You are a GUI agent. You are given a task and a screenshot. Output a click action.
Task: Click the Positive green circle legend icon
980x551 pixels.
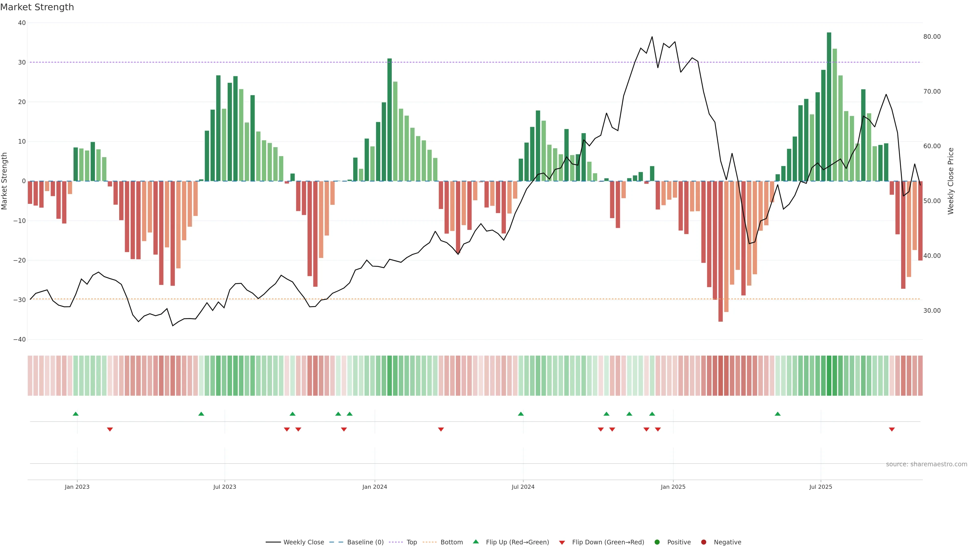(x=657, y=542)
